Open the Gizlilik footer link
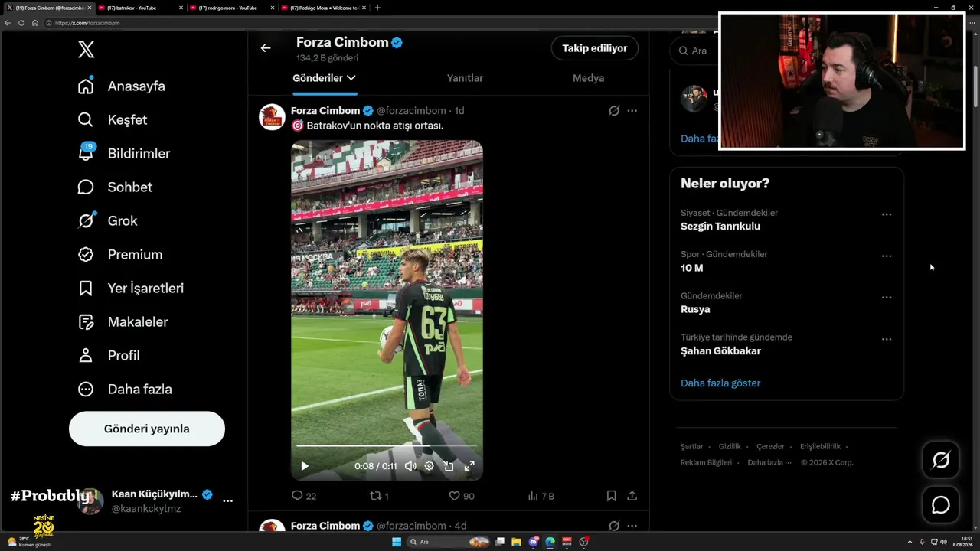 pos(730,447)
